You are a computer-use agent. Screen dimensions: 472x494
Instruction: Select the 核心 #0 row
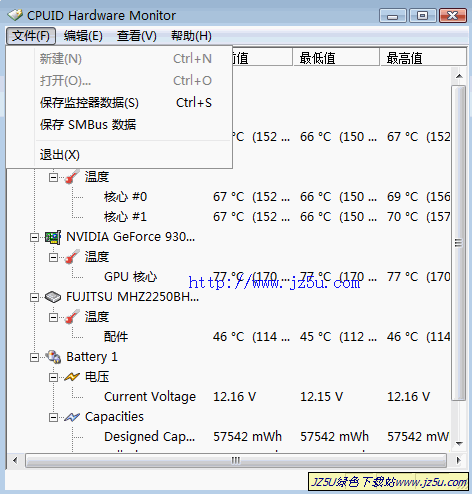125,197
